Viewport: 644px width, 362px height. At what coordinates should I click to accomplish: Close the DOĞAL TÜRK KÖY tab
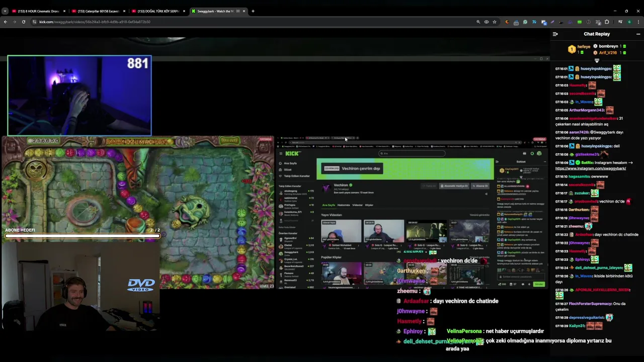point(184,11)
